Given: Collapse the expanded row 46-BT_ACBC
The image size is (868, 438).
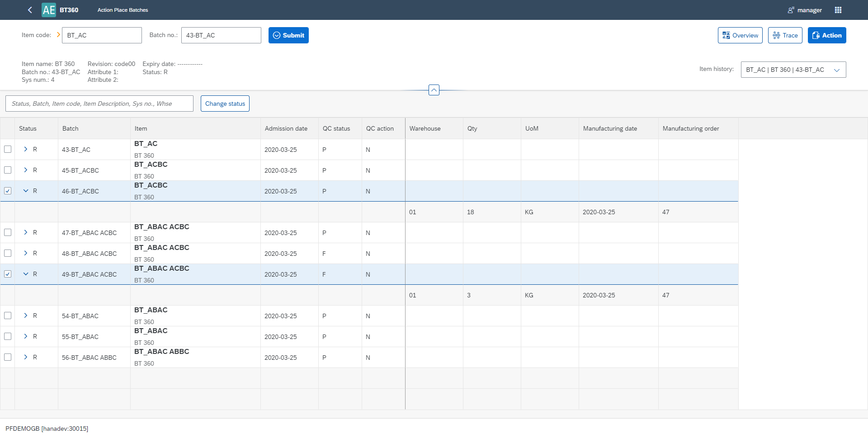Looking at the screenshot, I should tap(26, 190).
